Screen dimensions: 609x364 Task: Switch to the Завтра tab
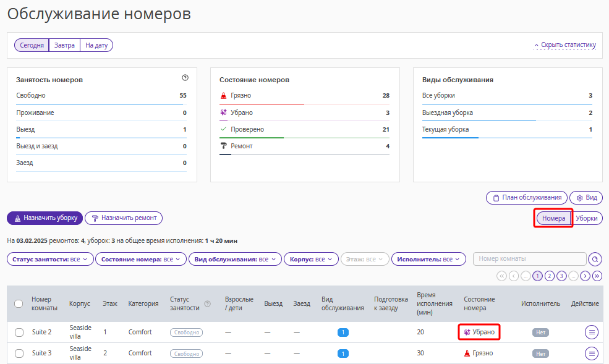[64, 45]
